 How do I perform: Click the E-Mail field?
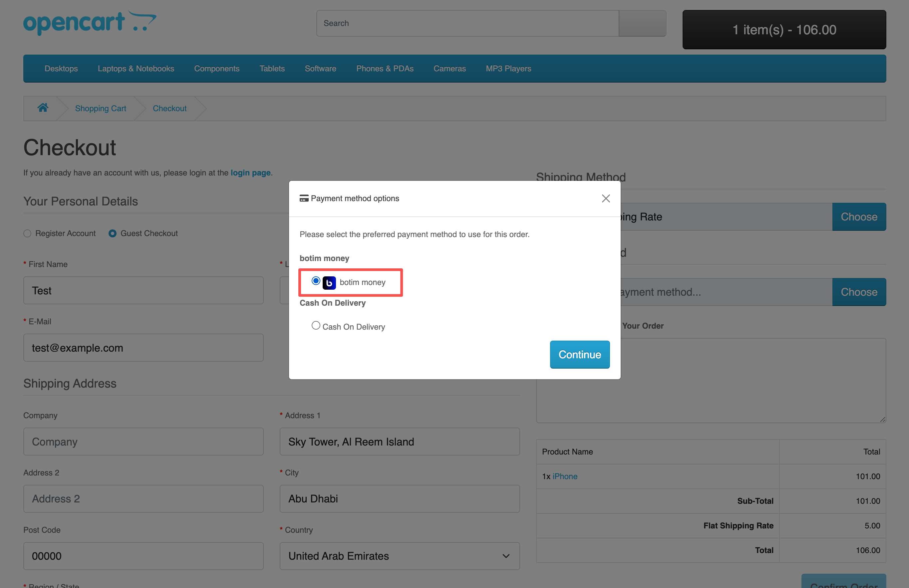[143, 348]
